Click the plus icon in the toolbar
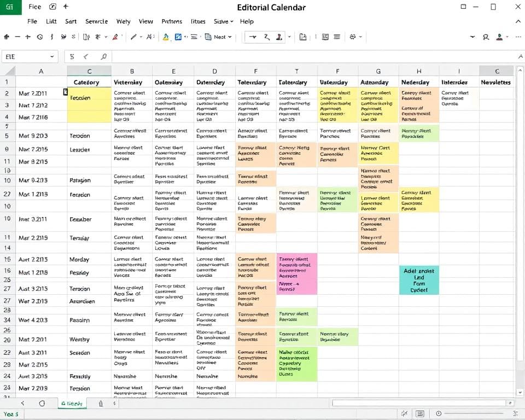The width and height of the screenshot is (525, 420). pyautogui.click(x=28, y=37)
